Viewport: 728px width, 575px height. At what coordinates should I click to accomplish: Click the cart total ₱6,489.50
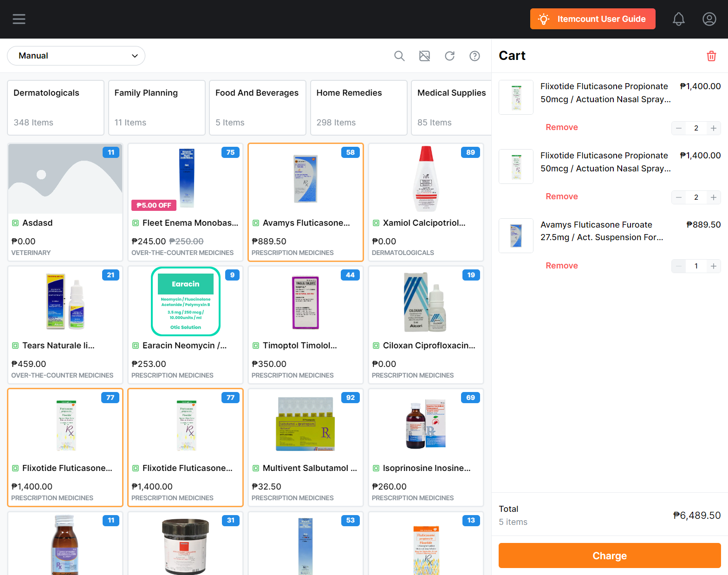coord(697,515)
